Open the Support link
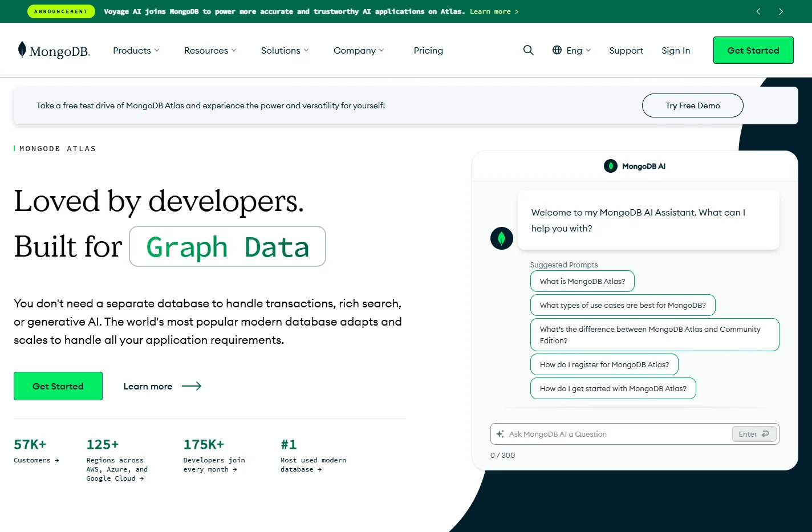This screenshot has width=812, height=532. click(626, 50)
